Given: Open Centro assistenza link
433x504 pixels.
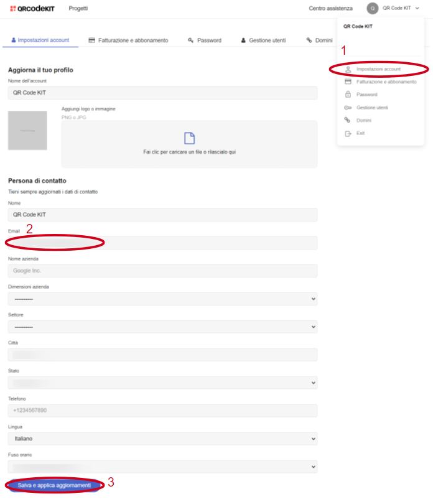Looking at the screenshot, I should coord(330,8).
